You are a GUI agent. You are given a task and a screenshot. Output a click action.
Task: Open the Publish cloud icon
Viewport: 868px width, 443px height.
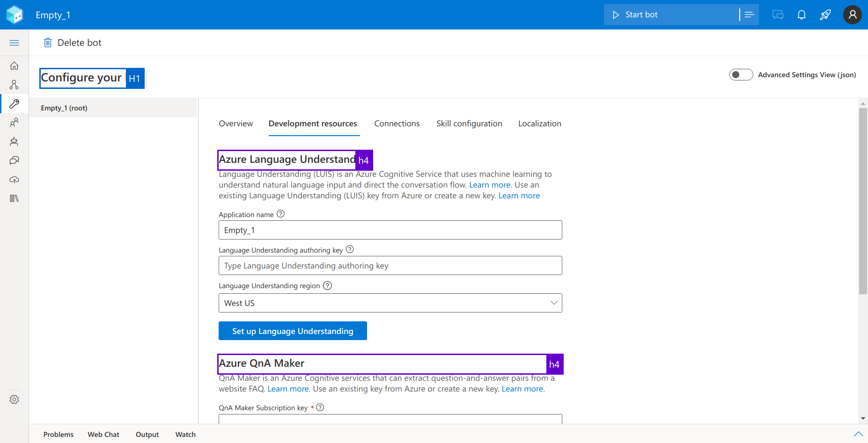tap(14, 179)
